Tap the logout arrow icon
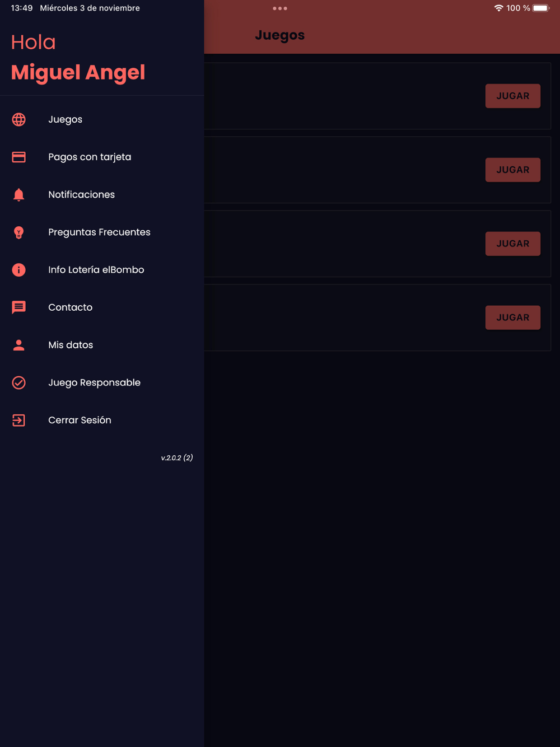 coord(18,420)
